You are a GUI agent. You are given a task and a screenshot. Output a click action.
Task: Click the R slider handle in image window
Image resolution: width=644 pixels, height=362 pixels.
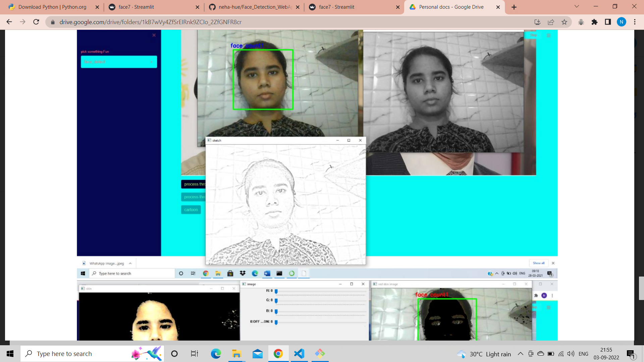276,291
